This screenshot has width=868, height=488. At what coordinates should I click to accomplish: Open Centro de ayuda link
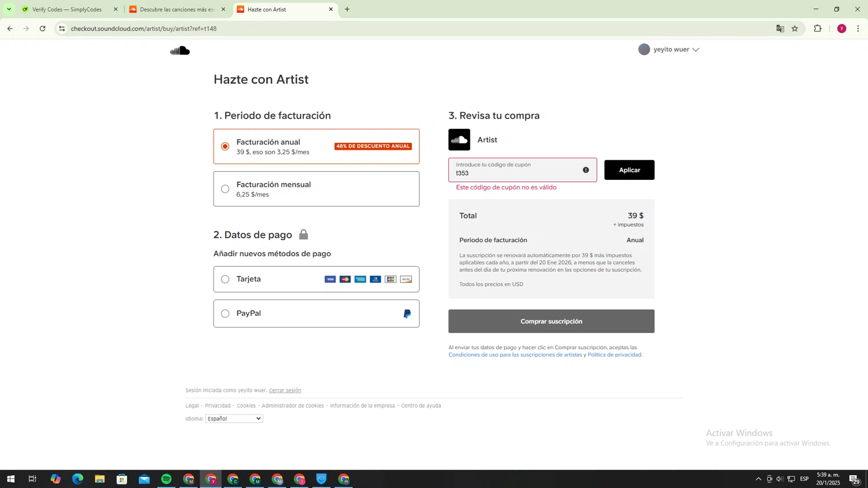(421, 406)
